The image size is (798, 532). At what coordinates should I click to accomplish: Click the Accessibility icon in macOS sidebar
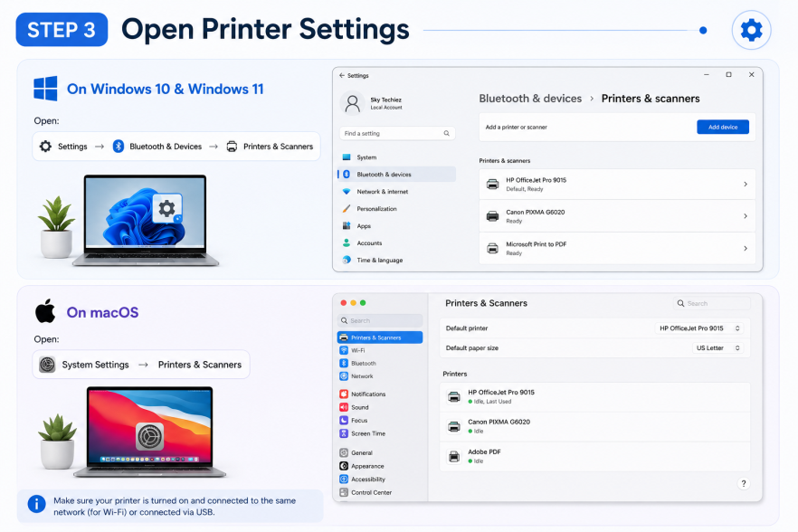tap(344, 479)
